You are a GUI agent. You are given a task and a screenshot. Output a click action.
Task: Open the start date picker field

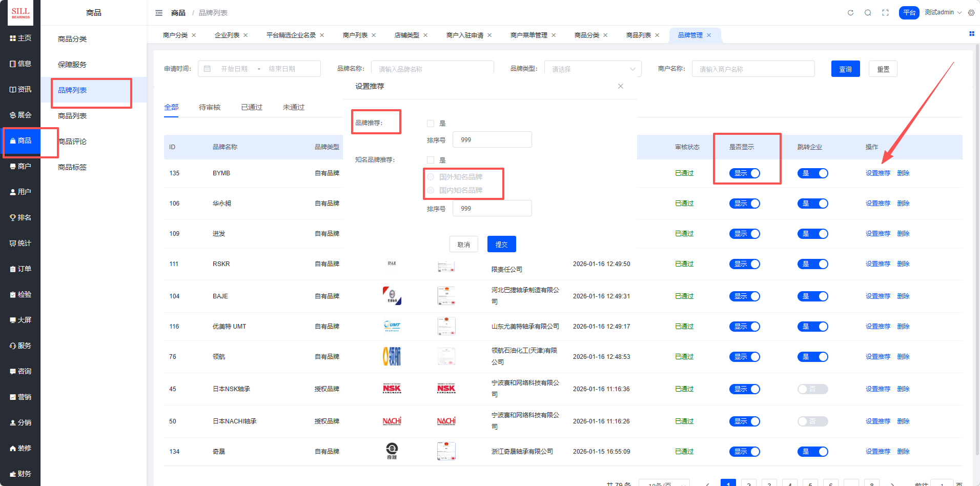[x=234, y=69]
